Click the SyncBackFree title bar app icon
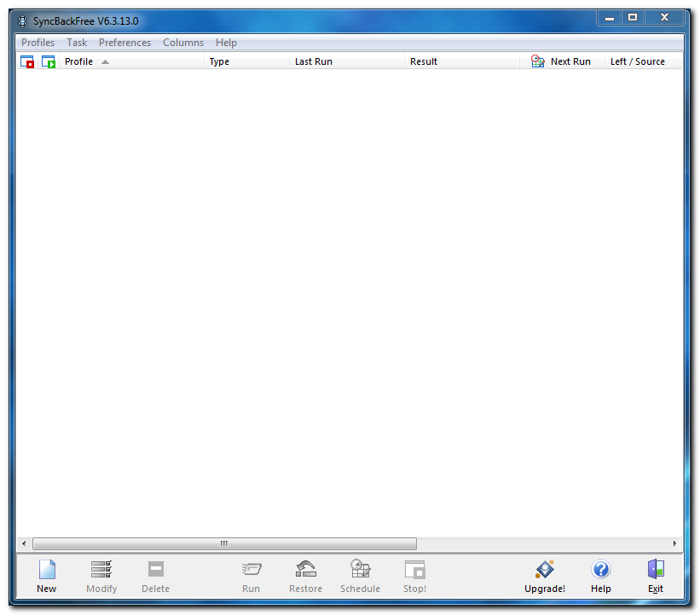700x615 pixels. [22, 21]
